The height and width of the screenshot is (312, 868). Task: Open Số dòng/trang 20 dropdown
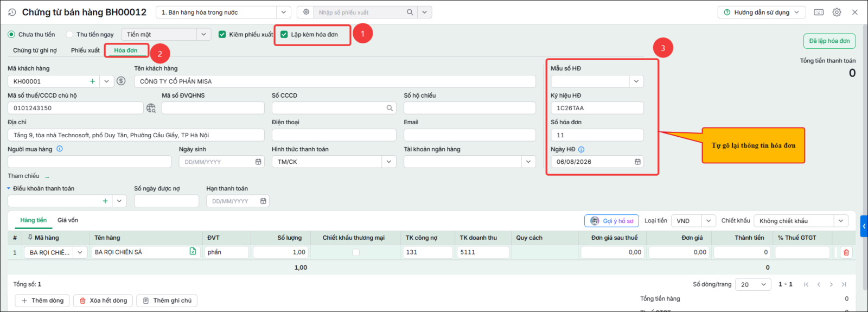pyautogui.click(x=764, y=284)
